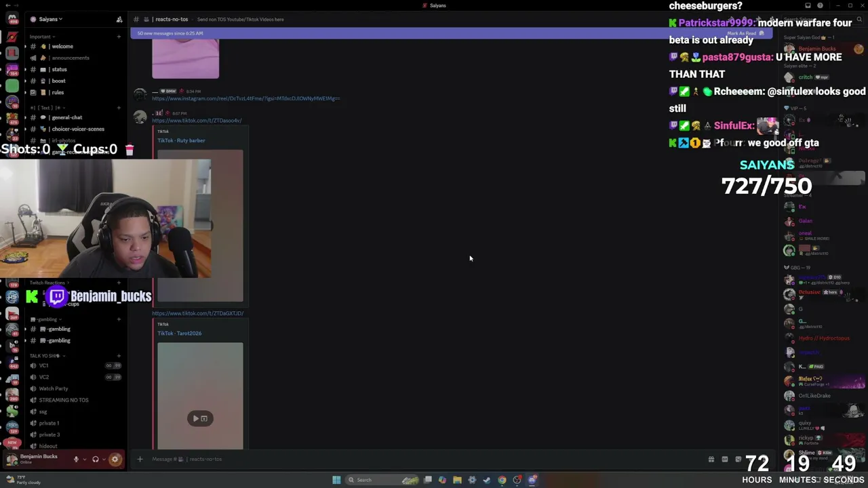
Task: Open the boost channel
Action: point(75,81)
